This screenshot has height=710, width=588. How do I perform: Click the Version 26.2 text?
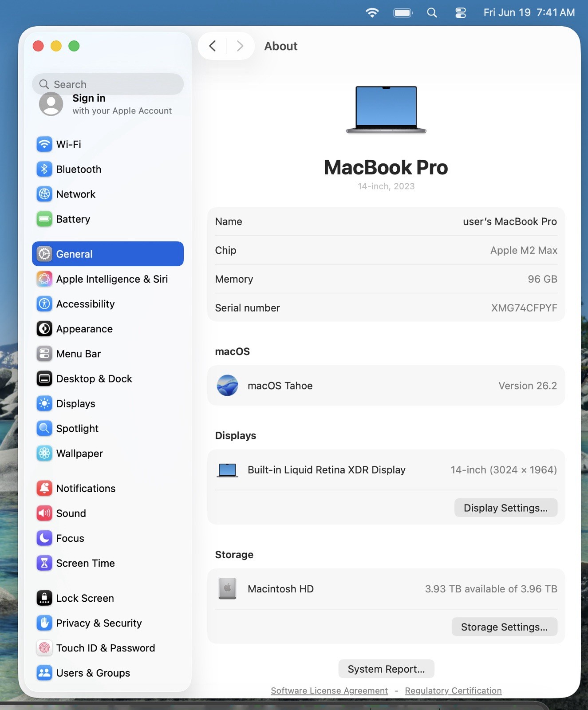pos(528,386)
